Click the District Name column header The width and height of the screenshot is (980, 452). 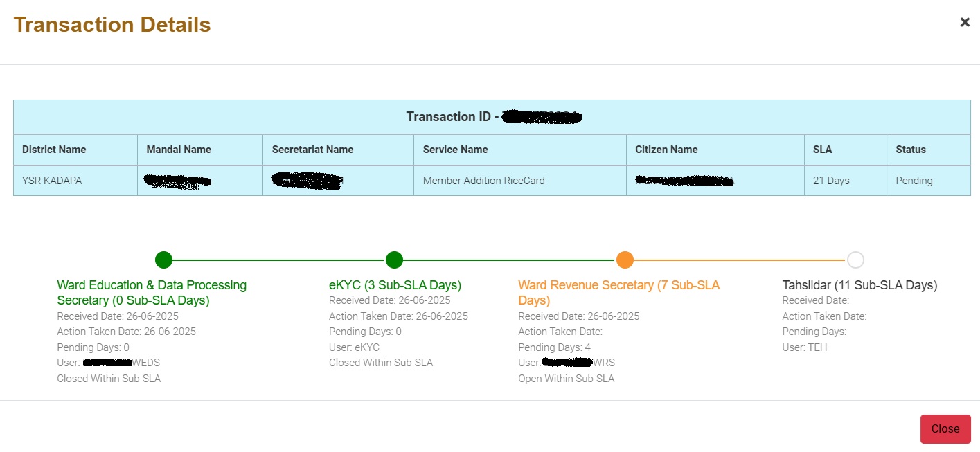click(x=54, y=150)
